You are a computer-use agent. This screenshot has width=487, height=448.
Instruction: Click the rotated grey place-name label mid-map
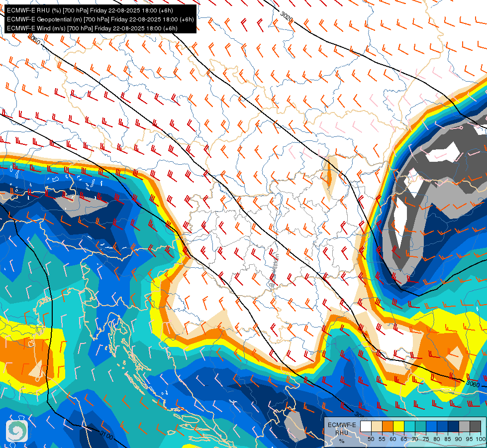pos(274,271)
